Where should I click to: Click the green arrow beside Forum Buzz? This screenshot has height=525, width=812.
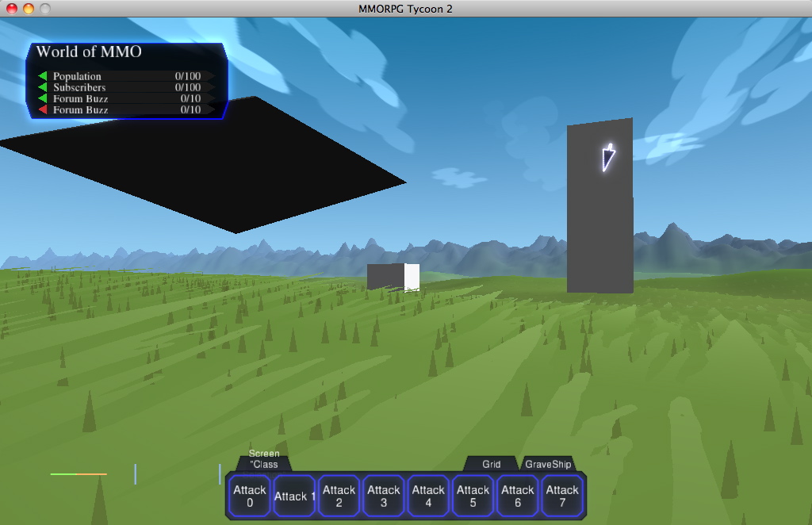[43, 98]
